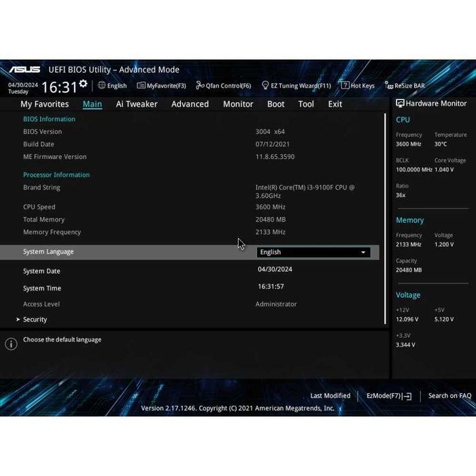Select the System Time value 16:31:57
The width and height of the screenshot is (476, 476).
[x=271, y=286]
